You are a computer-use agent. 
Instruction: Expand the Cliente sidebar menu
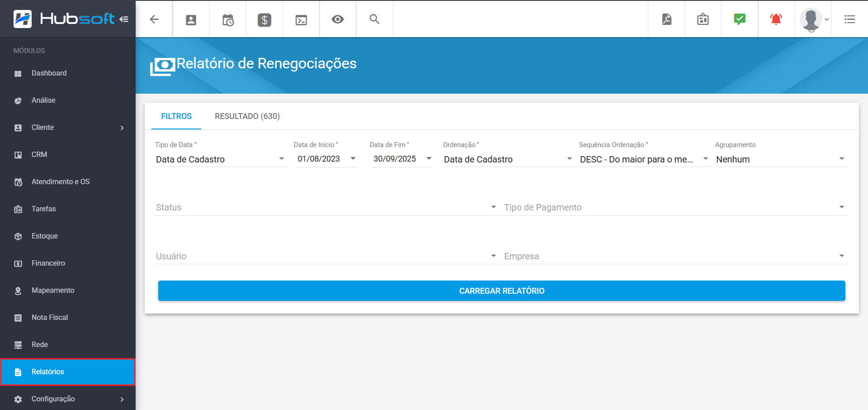pos(68,128)
